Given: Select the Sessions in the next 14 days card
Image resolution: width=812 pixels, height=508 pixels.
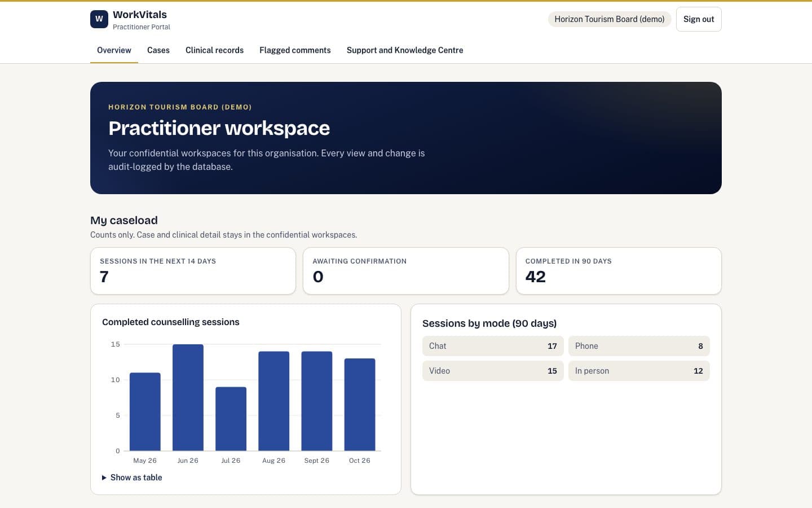Looking at the screenshot, I should coord(193,271).
